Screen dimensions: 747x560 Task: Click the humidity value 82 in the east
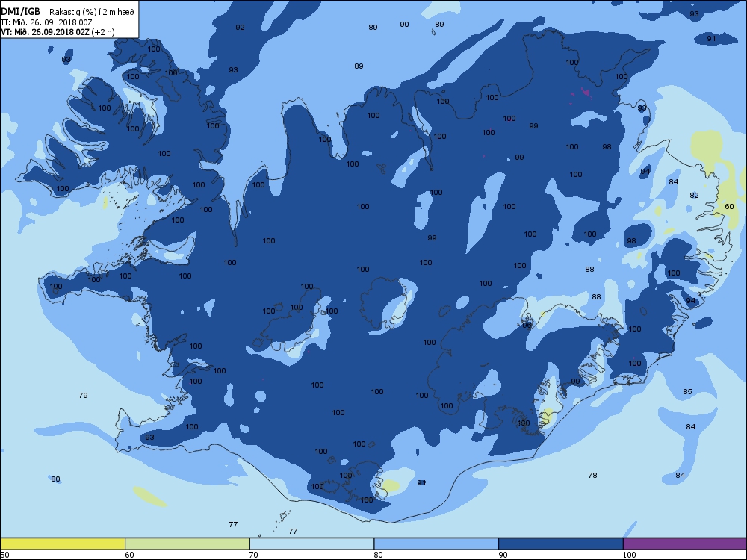point(694,195)
